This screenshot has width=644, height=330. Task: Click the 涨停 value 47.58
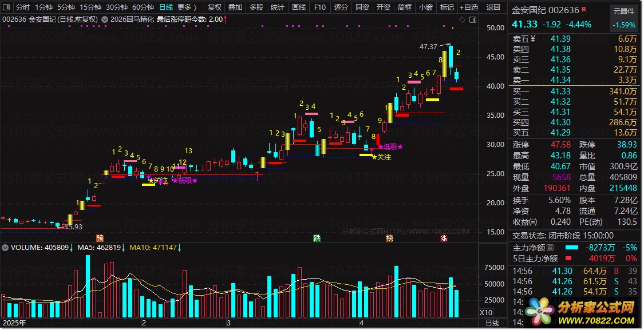coord(560,145)
